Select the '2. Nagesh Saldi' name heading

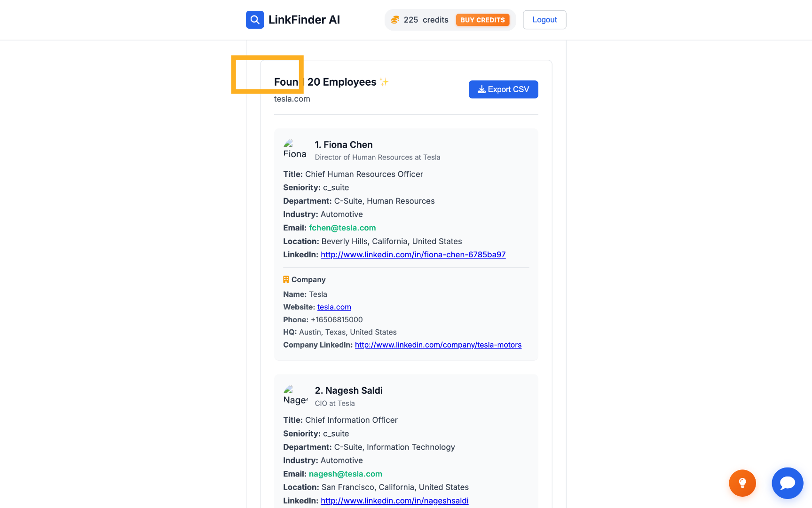tap(348, 390)
